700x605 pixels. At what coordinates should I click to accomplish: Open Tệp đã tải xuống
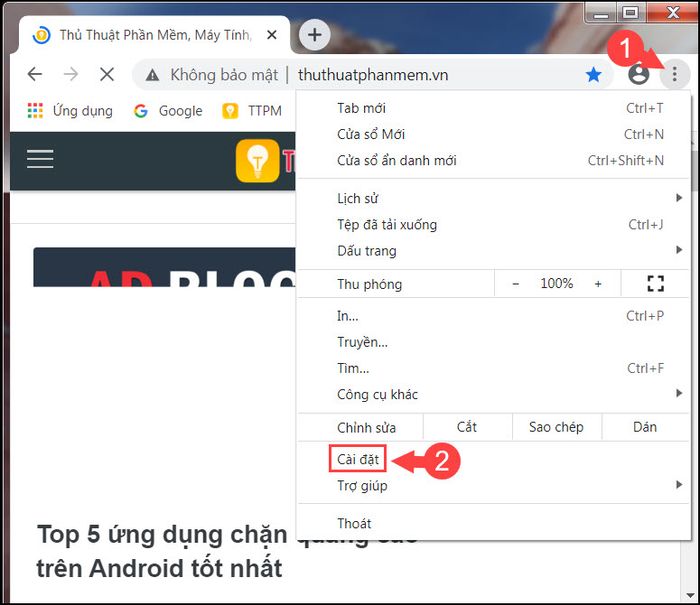pyautogui.click(x=493, y=225)
